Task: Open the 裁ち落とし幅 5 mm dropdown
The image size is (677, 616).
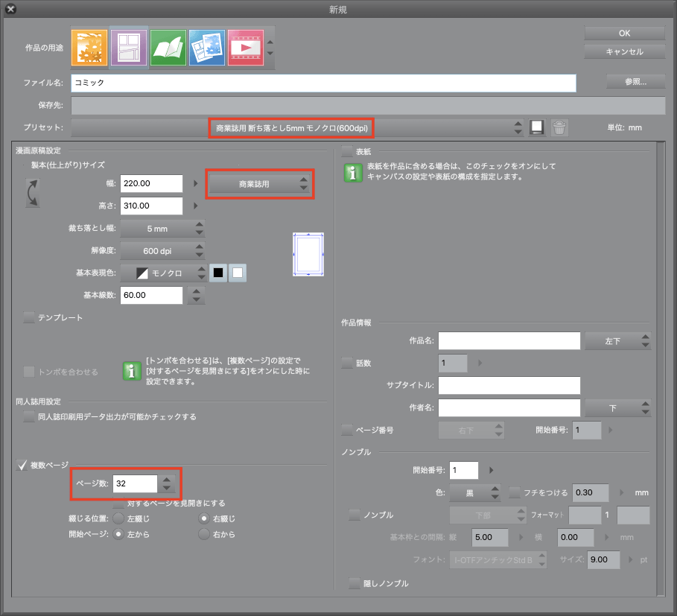Action: (162, 229)
